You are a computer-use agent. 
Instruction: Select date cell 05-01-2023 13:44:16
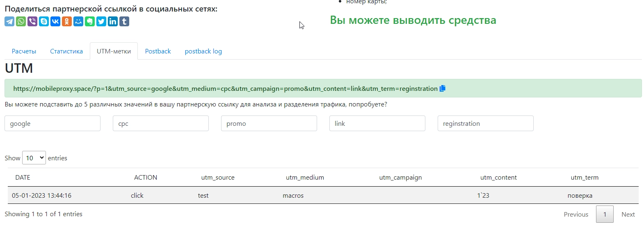[x=41, y=196]
